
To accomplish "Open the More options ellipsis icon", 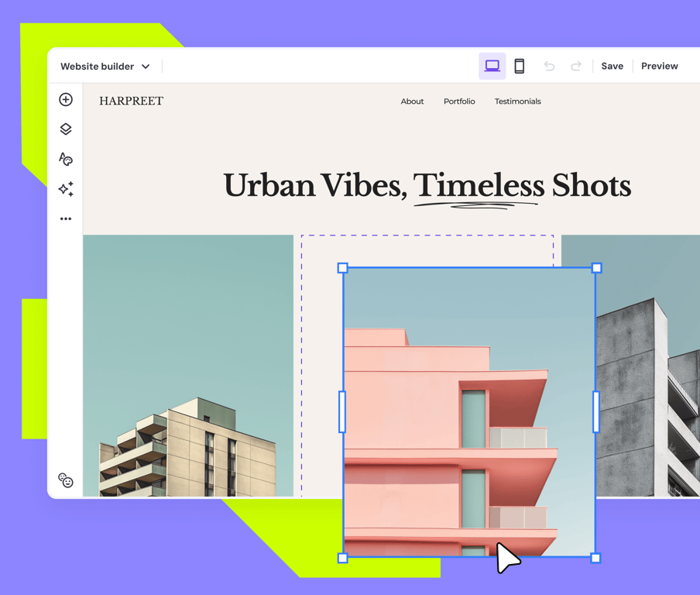I will (x=66, y=219).
